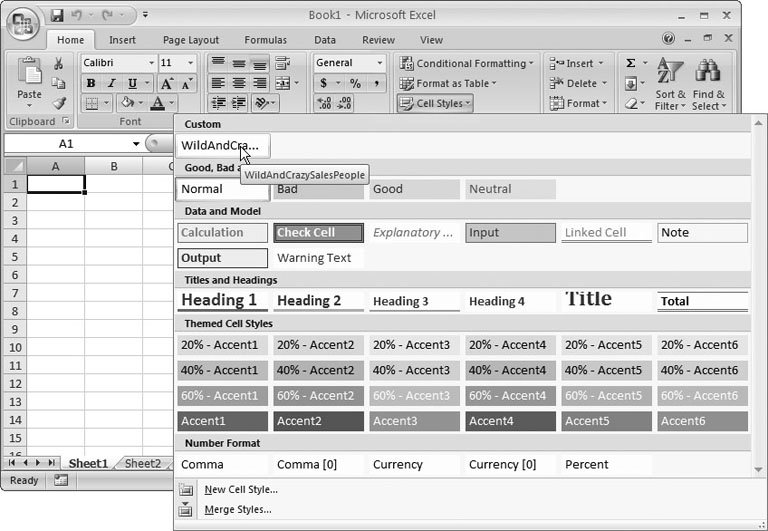The height and width of the screenshot is (531, 768).
Task: Apply the 40% - Accent4 style swatch
Action: (x=510, y=370)
